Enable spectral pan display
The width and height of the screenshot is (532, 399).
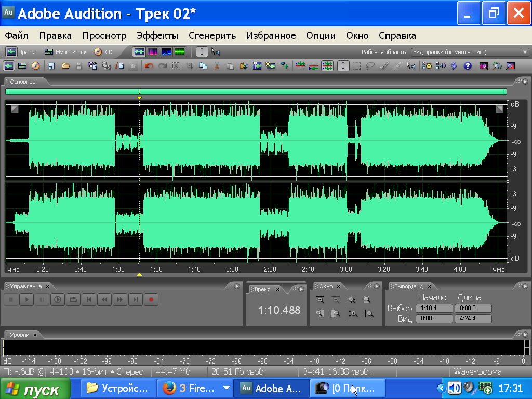[x=166, y=52]
